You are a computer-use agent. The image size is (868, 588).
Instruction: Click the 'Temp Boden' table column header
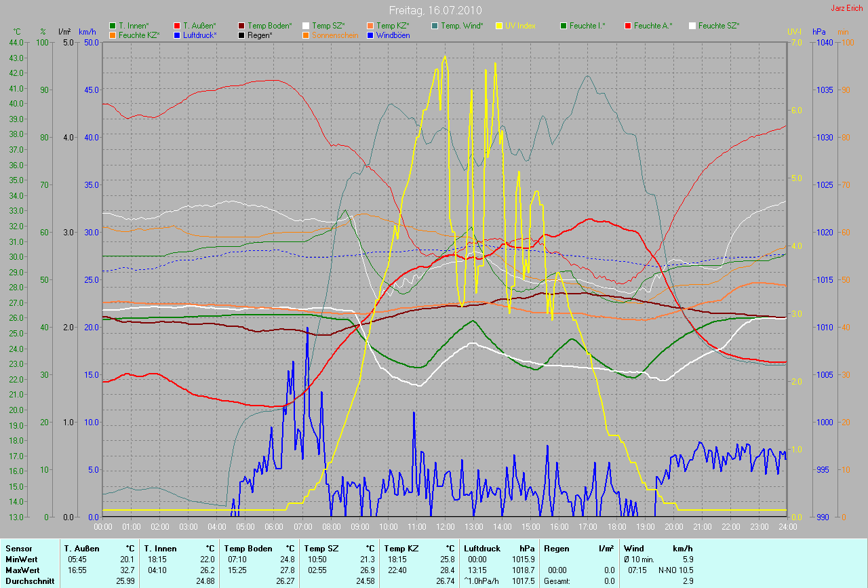(248, 549)
